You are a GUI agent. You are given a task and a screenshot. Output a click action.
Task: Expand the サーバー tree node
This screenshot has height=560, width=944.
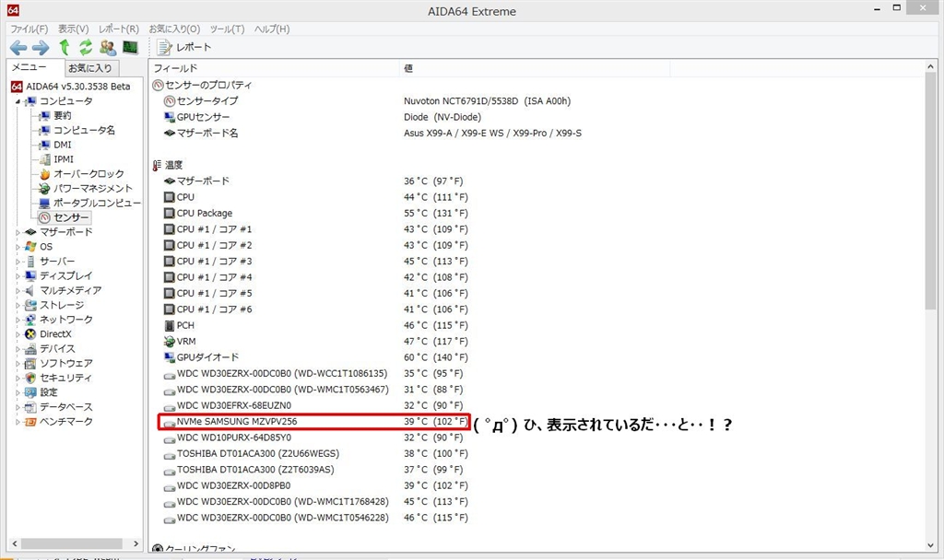pos(18,262)
